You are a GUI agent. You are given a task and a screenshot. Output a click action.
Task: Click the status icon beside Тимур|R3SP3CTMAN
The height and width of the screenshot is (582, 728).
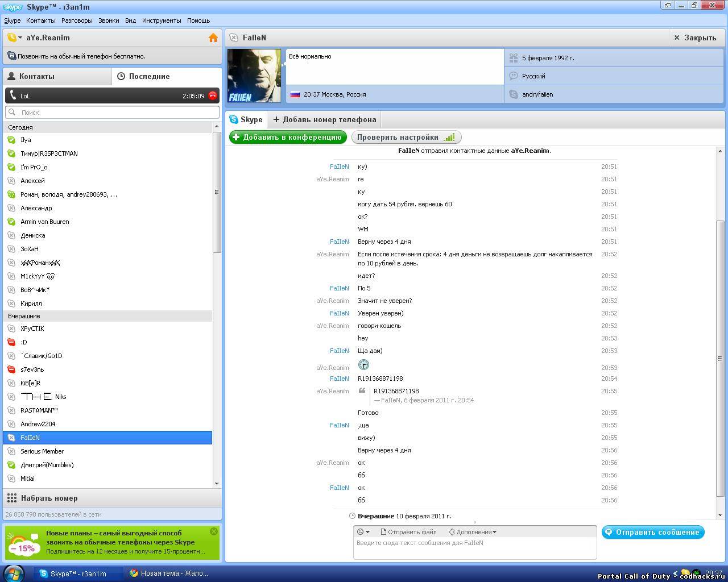[x=11, y=153]
